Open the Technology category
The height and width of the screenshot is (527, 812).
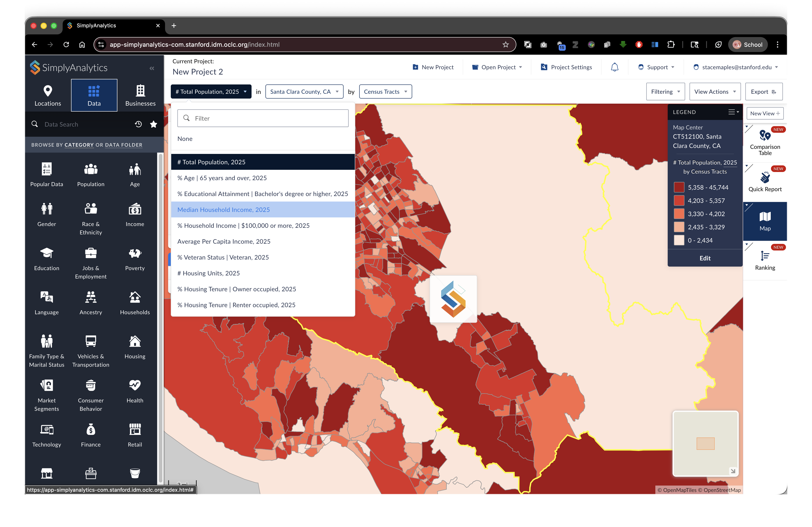pos(47,435)
